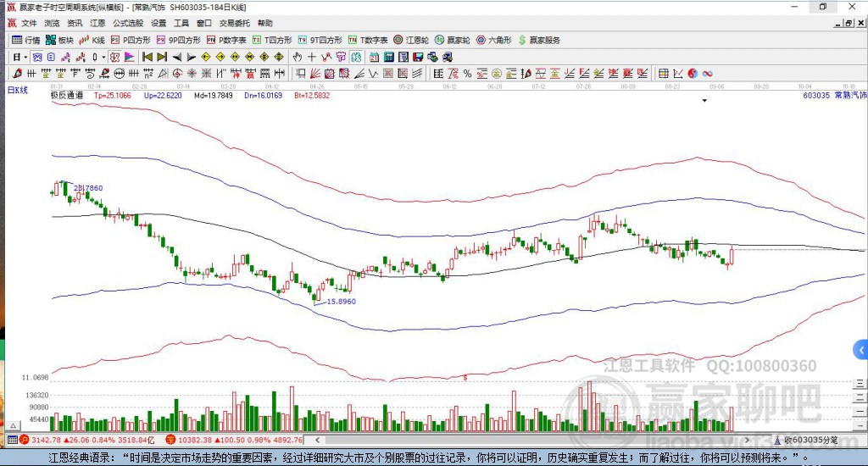Image resolution: width=868 pixels, height=466 pixels.
Task: Open the 9P四方形 tool
Action: 178,40
